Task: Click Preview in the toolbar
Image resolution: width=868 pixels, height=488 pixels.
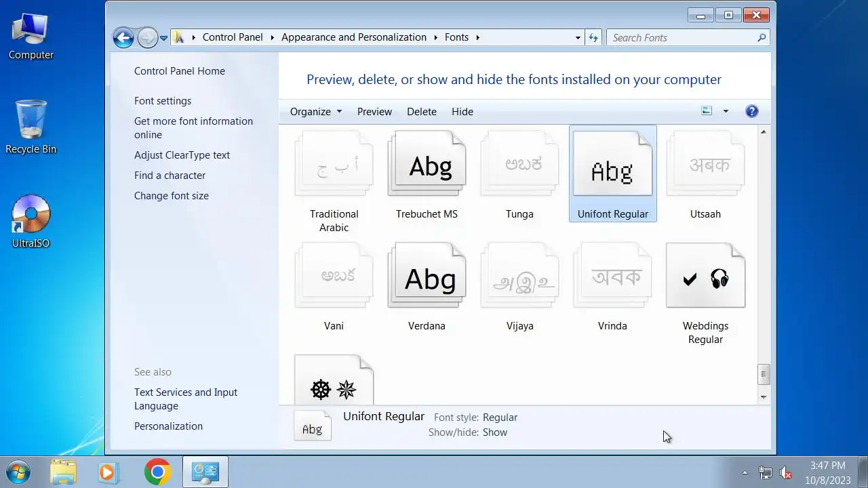Action: (374, 111)
